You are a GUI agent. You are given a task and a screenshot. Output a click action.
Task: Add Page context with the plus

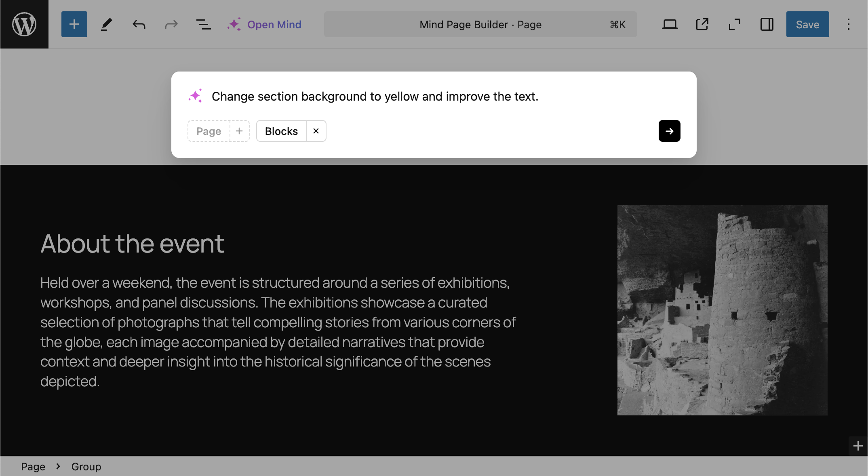pyautogui.click(x=239, y=131)
